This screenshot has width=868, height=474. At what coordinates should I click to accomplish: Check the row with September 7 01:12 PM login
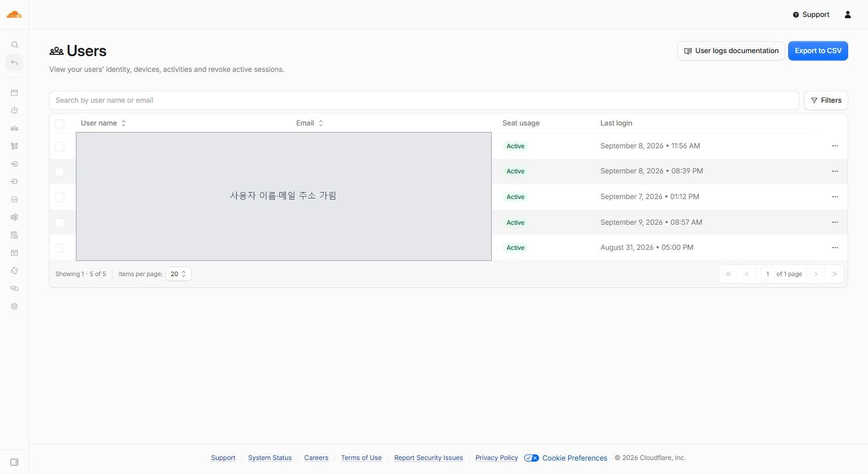(x=60, y=197)
